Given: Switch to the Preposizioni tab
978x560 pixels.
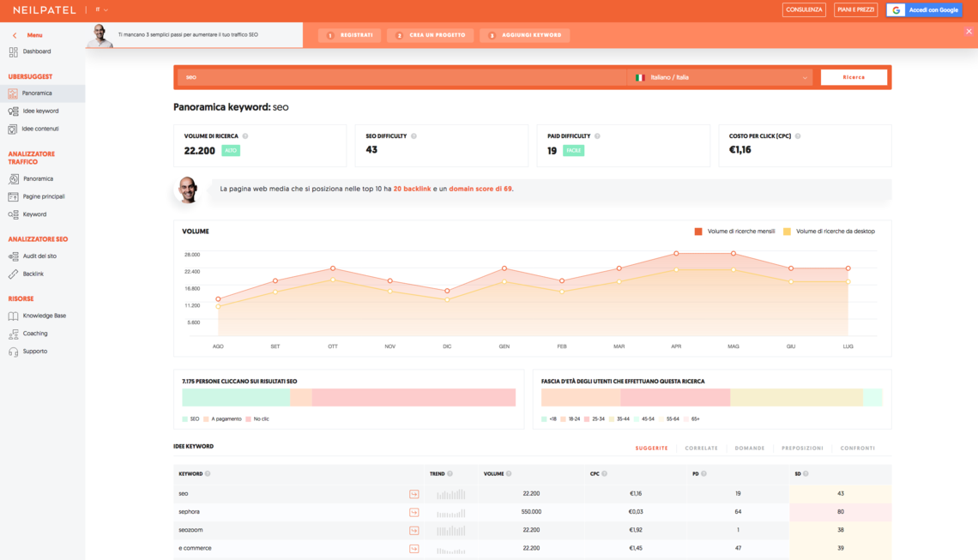Looking at the screenshot, I should pyautogui.click(x=802, y=449).
